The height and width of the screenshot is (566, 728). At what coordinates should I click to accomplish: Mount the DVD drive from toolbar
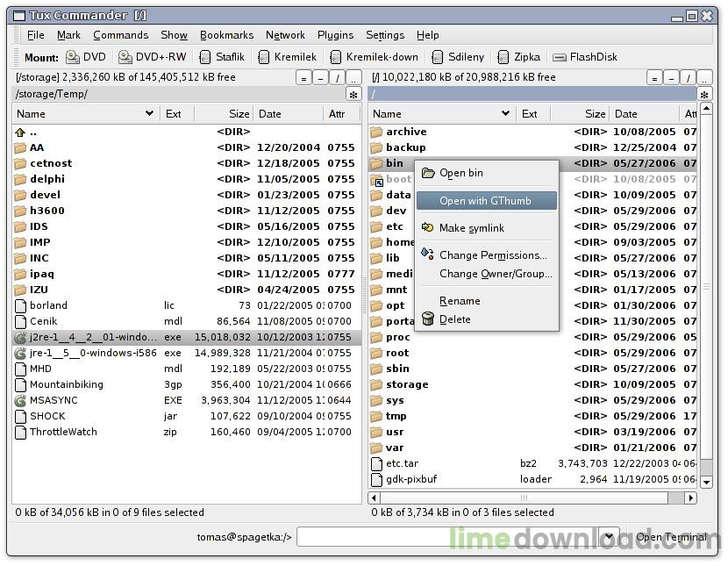point(86,57)
